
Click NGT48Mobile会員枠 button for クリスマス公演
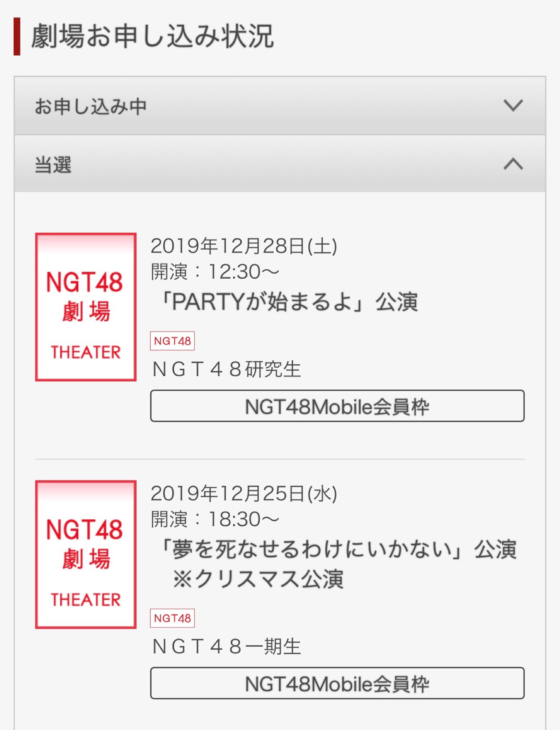coord(337,683)
